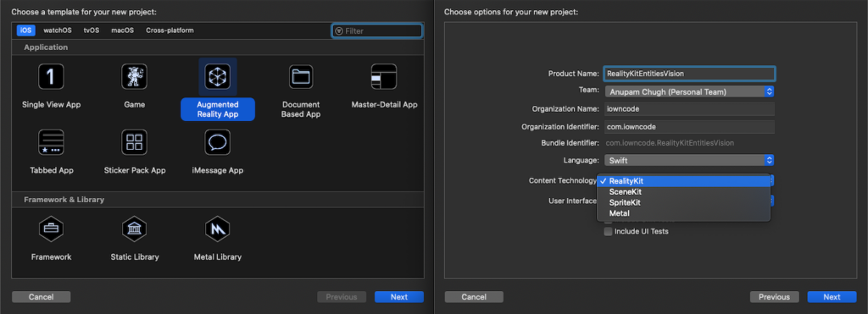
Task: Click Next in the template chooser
Action: (399, 297)
